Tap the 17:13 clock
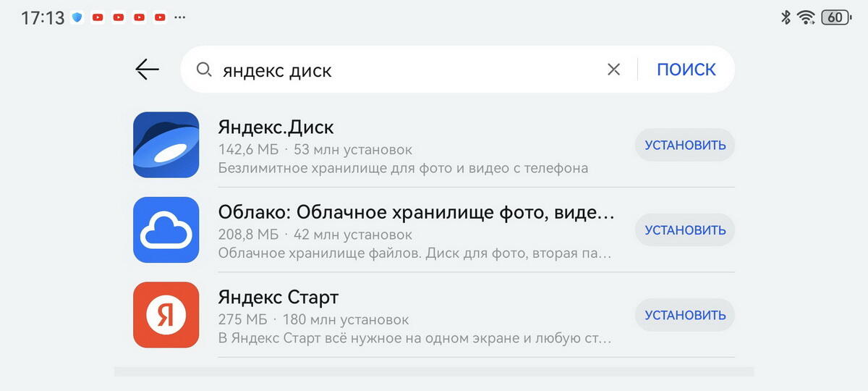 [x=43, y=18]
